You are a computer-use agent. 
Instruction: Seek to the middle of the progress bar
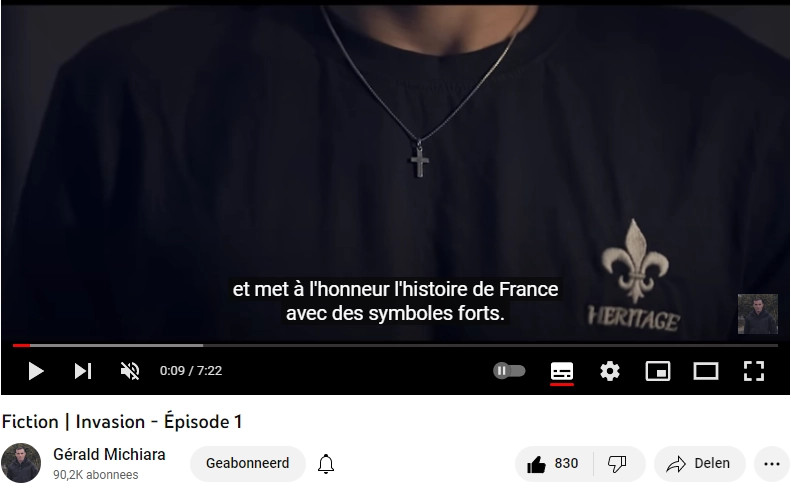point(396,346)
